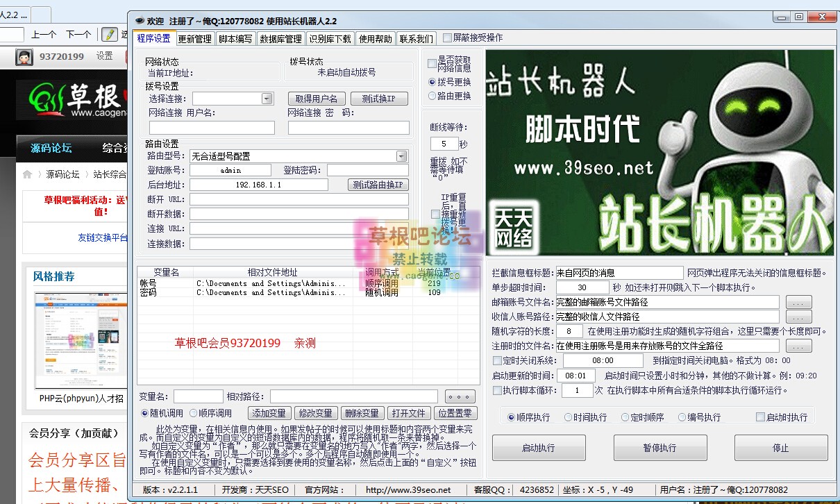Click the user avatar icon beside 93720199
The height and width of the screenshot is (504, 840).
tap(24, 57)
